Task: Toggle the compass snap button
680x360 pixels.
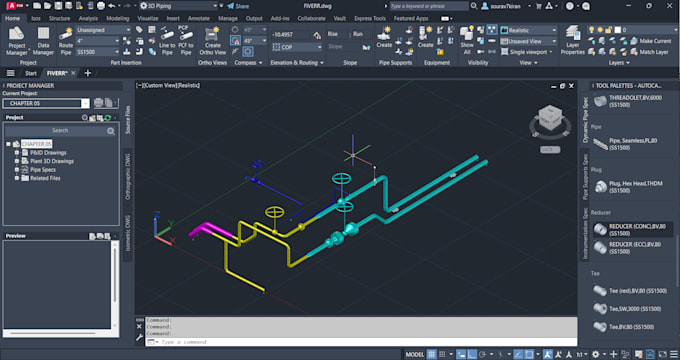Action: [x=235, y=40]
